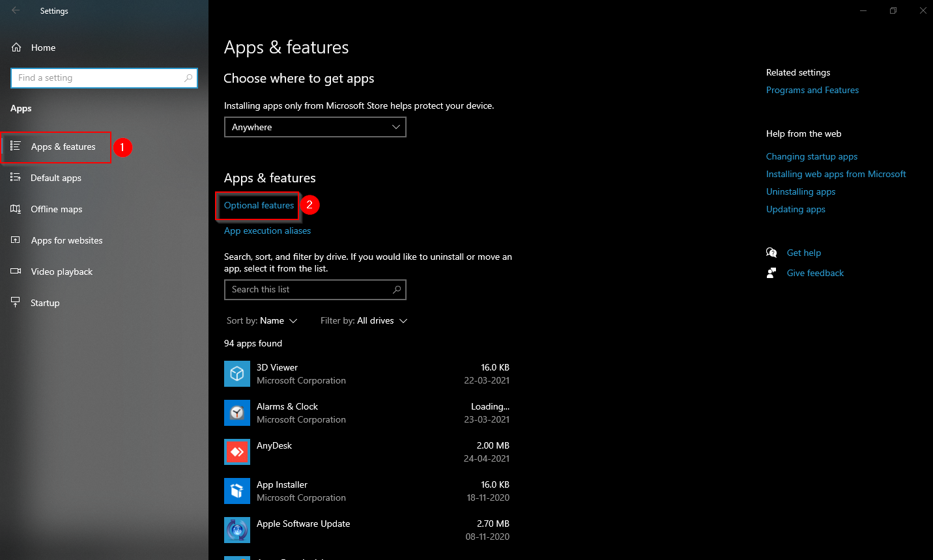Click the Alarms & Clock app icon
Image resolution: width=933 pixels, height=560 pixels.
pyautogui.click(x=237, y=413)
